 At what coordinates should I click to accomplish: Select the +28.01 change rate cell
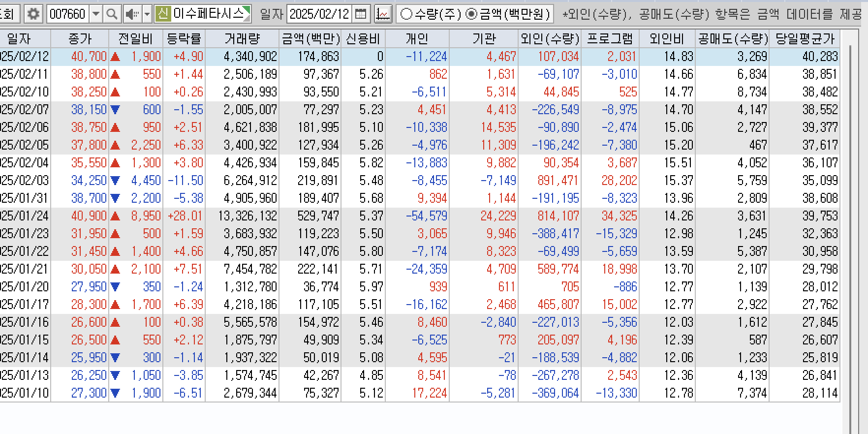point(185,216)
